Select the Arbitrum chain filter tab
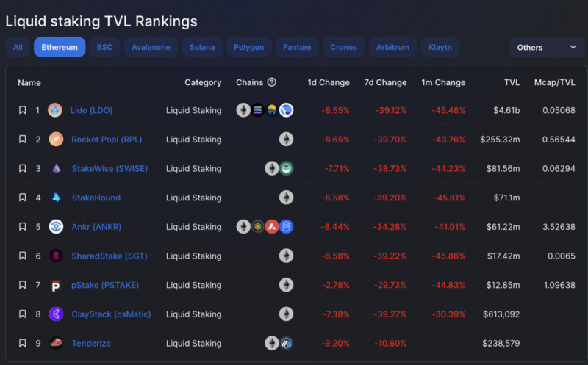 pyautogui.click(x=392, y=47)
